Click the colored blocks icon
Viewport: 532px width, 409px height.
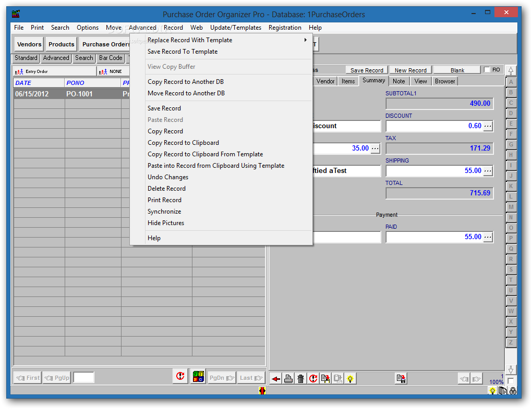tap(198, 376)
